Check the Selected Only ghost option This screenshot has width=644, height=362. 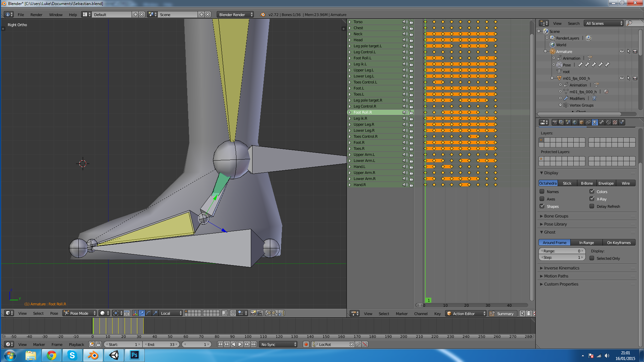(592, 258)
